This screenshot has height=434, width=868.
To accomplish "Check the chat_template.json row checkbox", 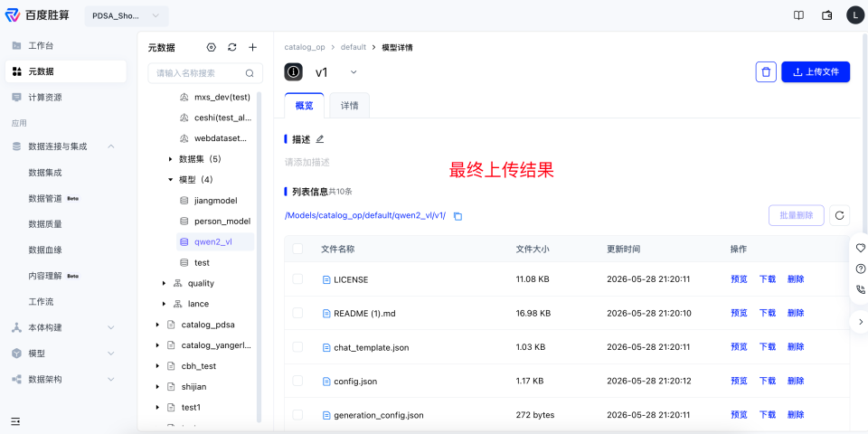I will pyautogui.click(x=297, y=346).
